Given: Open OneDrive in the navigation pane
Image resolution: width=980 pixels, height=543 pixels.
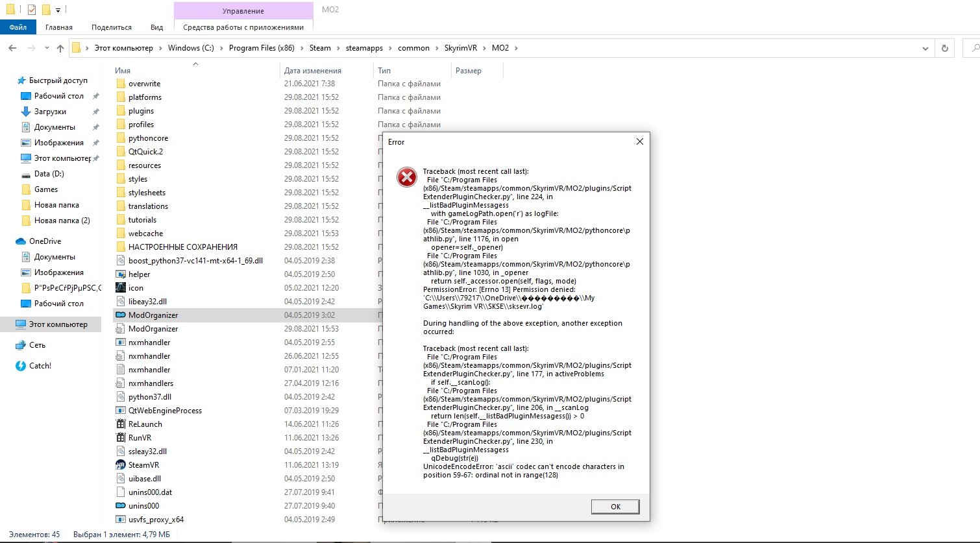Looking at the screenshot, I should point(44,241).
